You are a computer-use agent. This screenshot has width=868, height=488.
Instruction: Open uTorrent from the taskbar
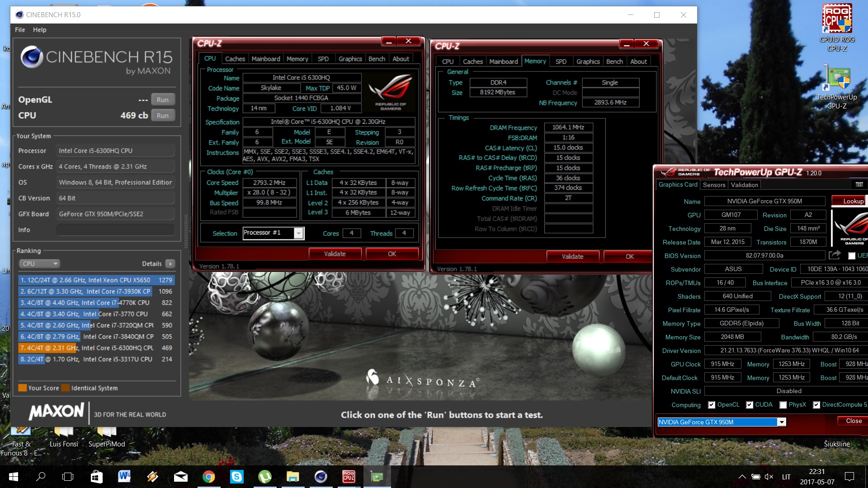coord(264,477)
